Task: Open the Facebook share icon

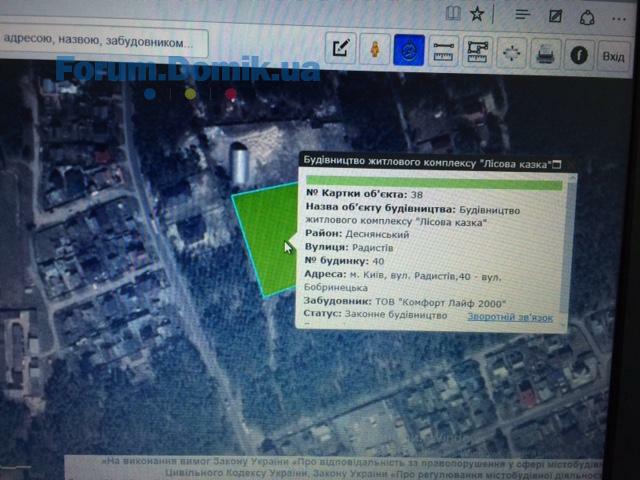Action: (x=579, y=54)
